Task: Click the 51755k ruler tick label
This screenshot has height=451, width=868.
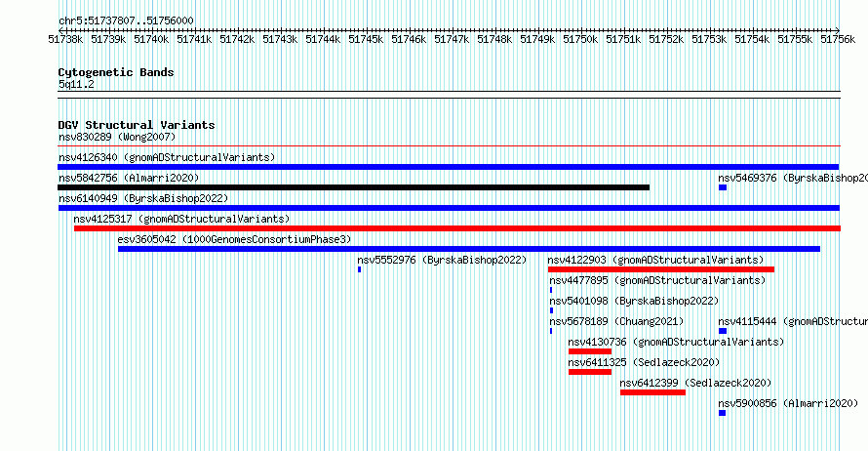Action: tap(795, 39)
